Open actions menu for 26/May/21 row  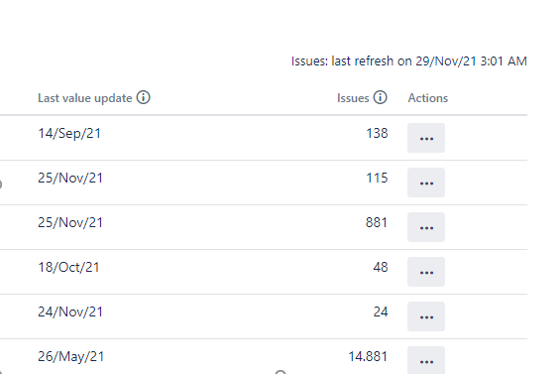point(426,360)
